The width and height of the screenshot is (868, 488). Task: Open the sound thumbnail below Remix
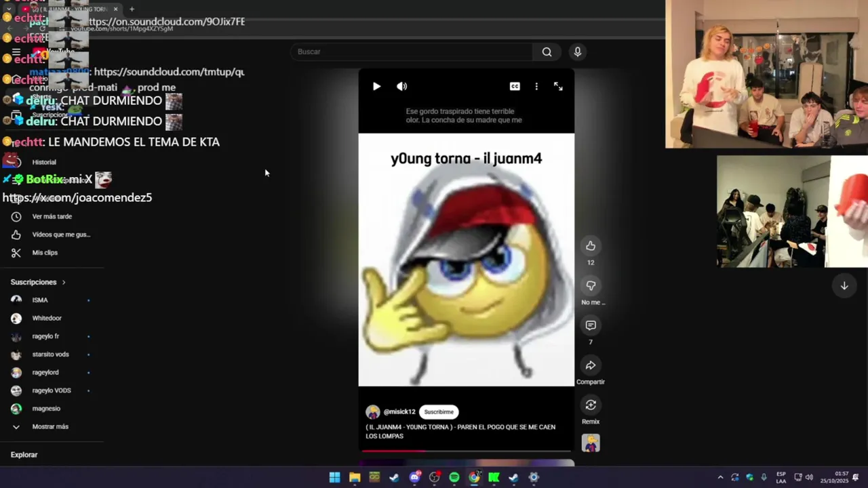click(591, 443)
